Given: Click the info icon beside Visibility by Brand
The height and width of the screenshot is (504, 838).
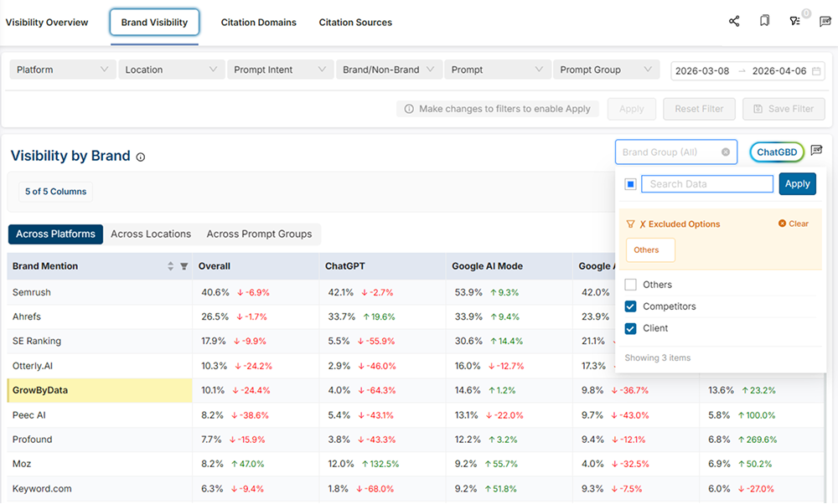Looking at the screenshot, I should click(x=141, y=157).
